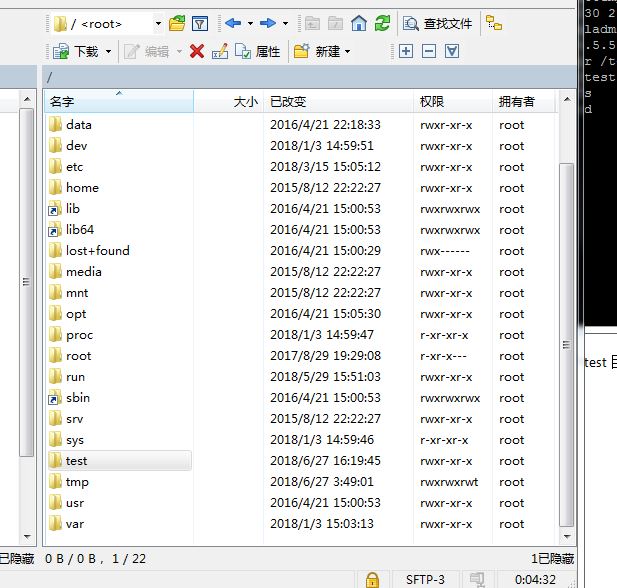617x588 pixels.
Task: Sort by the 已改变 column header
Action: [x=338, y=101]
